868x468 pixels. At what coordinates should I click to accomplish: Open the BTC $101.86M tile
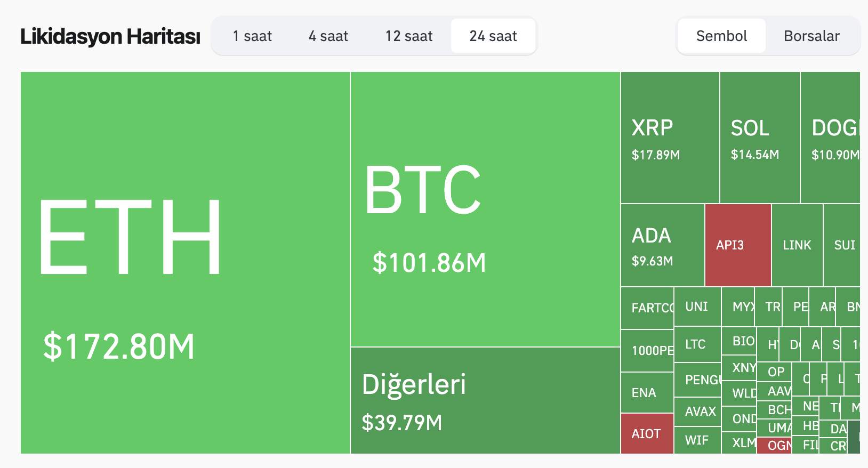point(485,209)
